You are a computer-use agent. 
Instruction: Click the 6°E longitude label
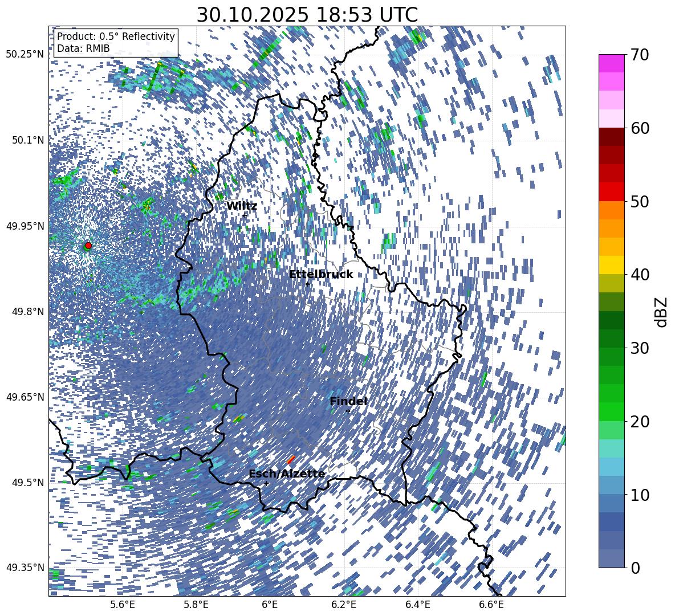[270, 605]
